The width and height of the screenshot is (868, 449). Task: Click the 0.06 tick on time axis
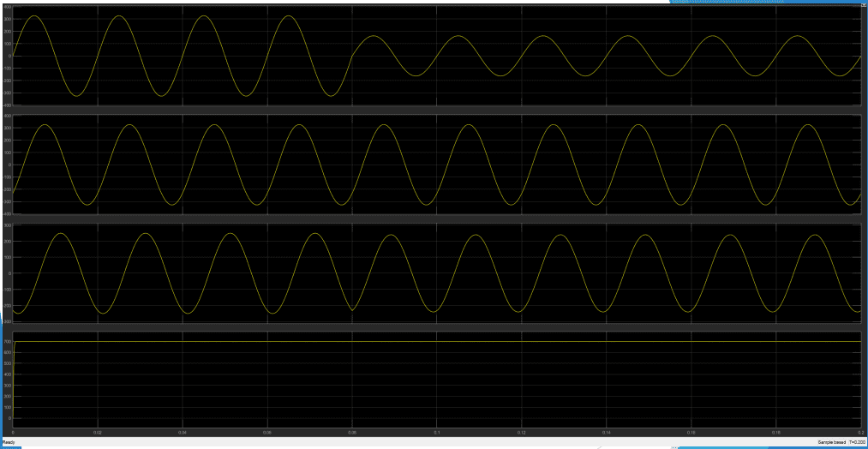(x=267, y=434)
